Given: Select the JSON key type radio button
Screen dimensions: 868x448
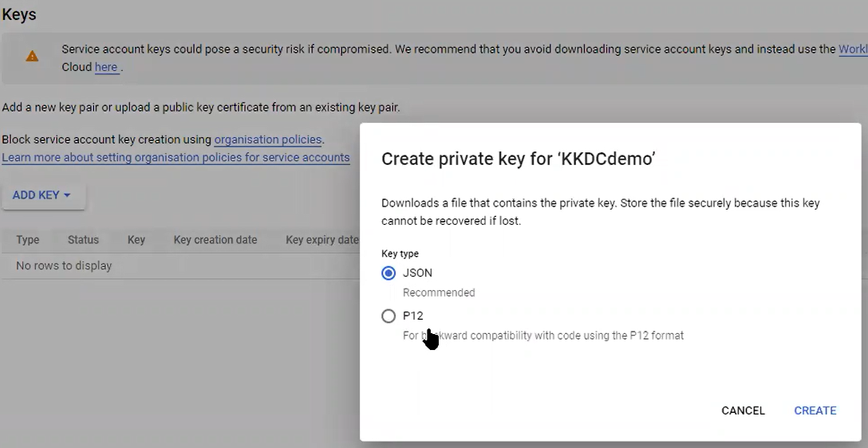Looking at the screenshot, I should pos(389,273).
